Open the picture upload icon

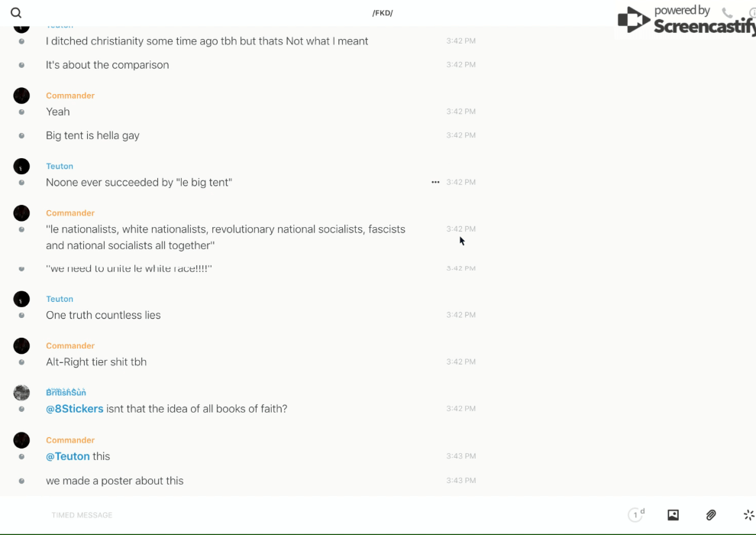(673, 515)
